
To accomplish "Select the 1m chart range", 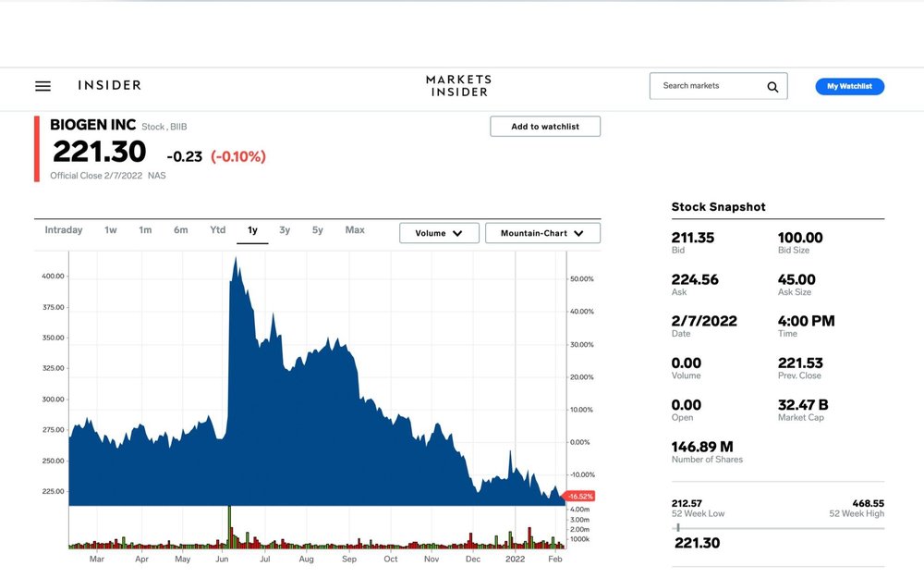I will click(x=145, y=230).
